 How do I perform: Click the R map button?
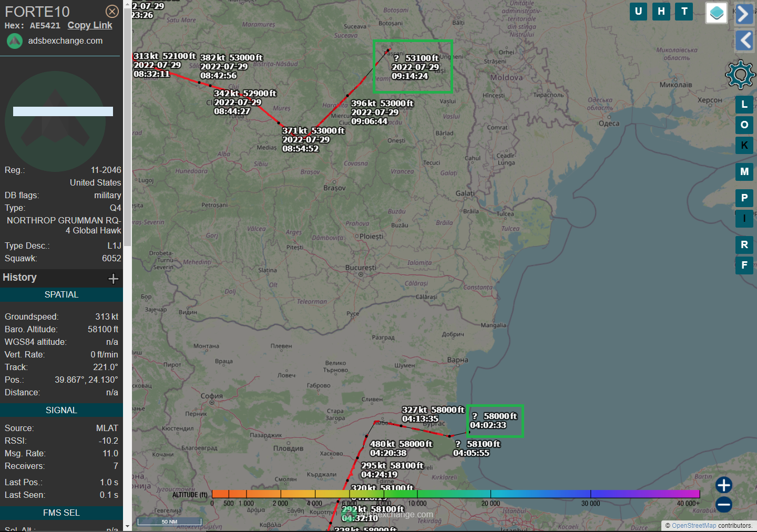click(x=744, y=245)
